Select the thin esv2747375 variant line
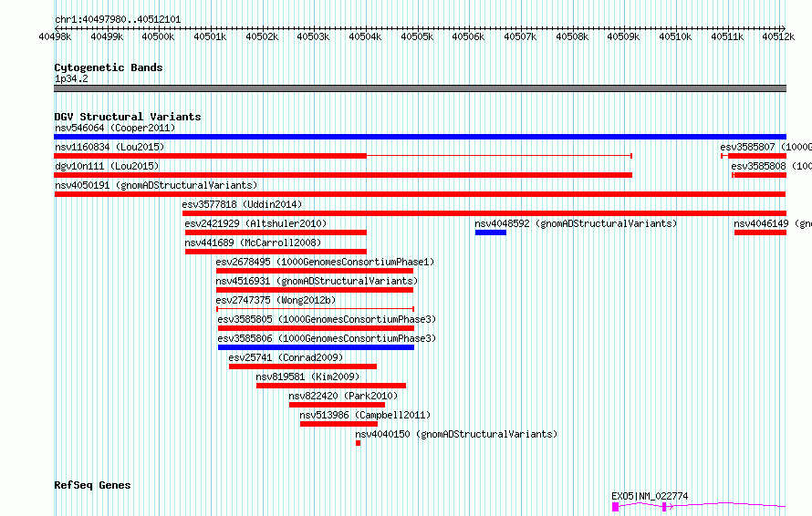The height and width of the screenshot is (516, 812). (315, 309)
